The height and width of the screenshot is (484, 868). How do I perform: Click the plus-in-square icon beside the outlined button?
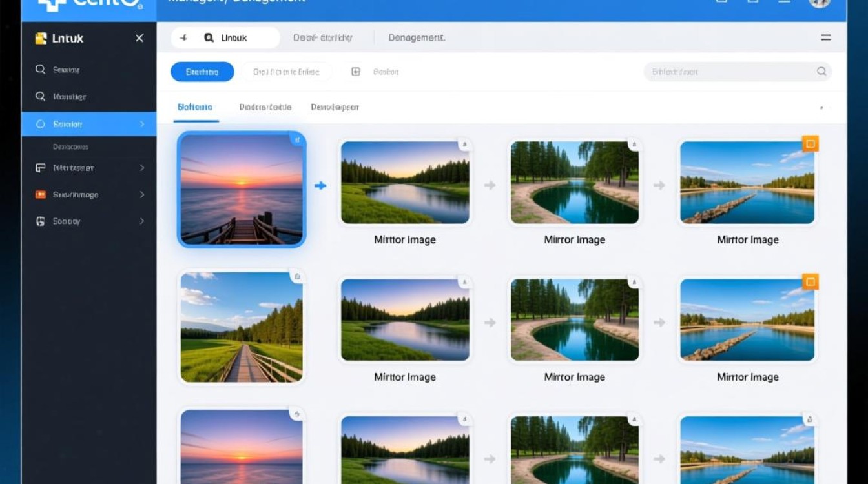point(355,72)
